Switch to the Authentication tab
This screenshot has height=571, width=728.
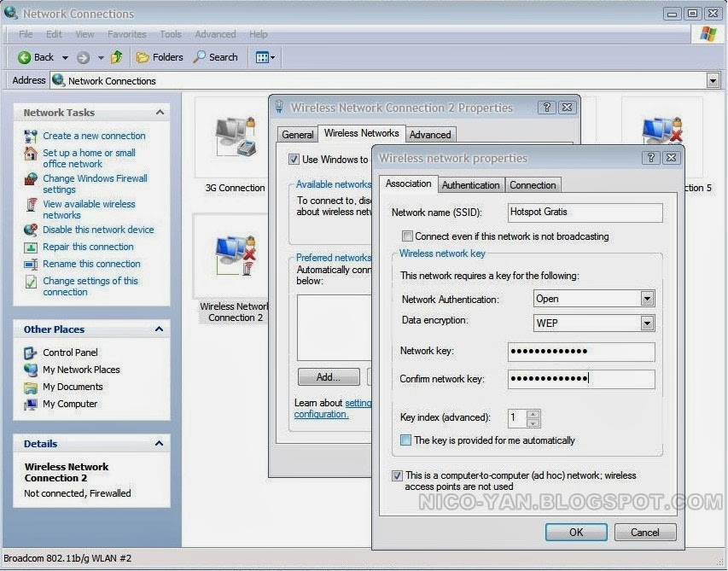pos(471,184)
